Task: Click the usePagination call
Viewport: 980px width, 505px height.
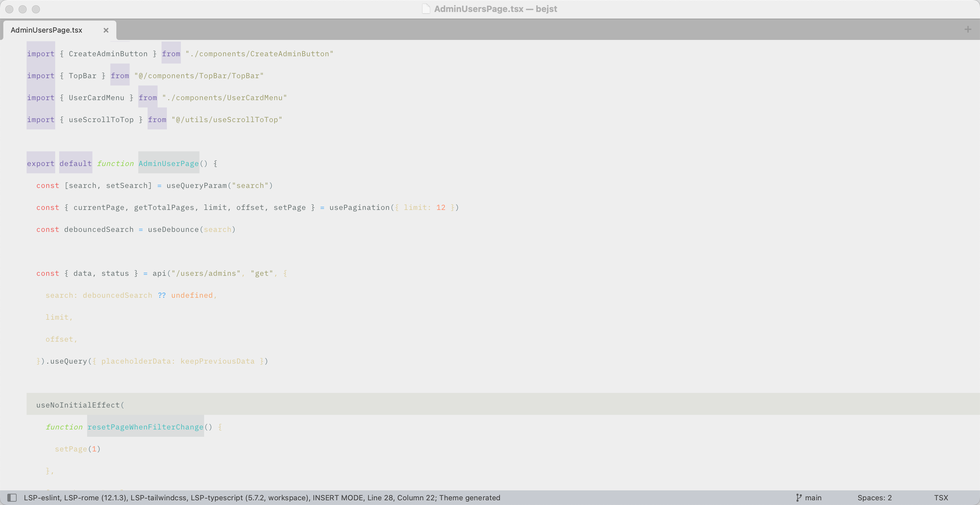Action: point(394,208)
